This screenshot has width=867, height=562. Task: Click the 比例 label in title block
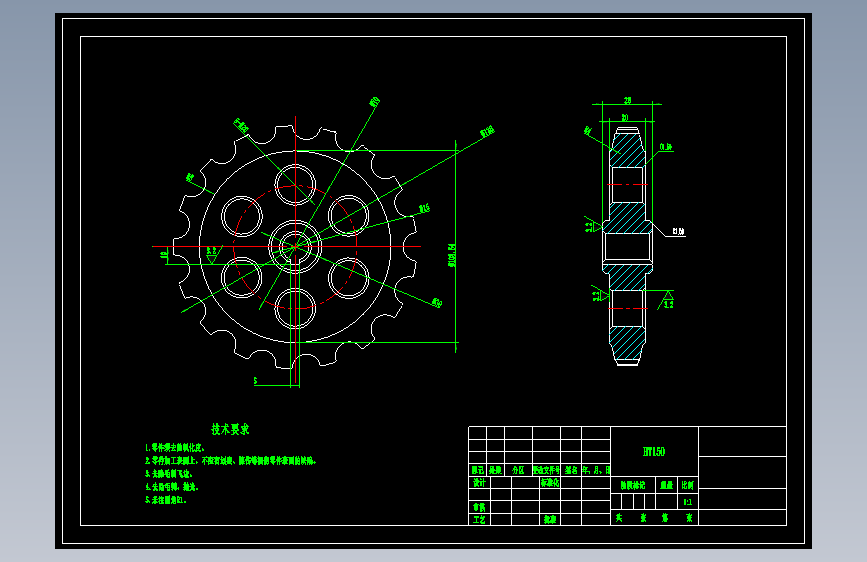coord(687,485)
